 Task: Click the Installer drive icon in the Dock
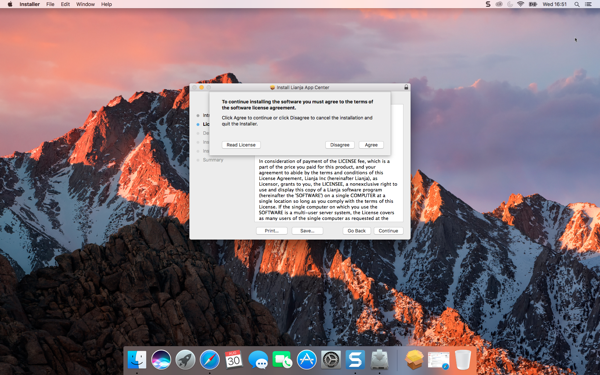pos(380,360)
